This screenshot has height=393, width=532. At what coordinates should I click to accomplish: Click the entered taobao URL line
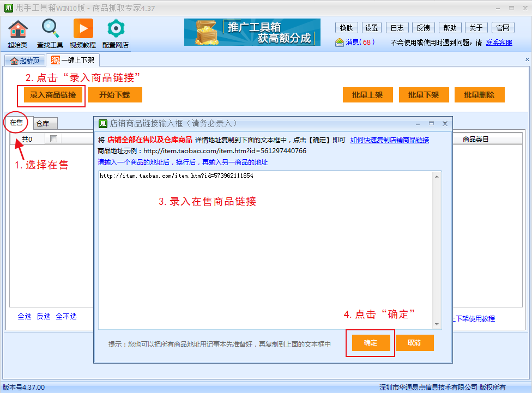pyautogui.click(x=177, y=176)
